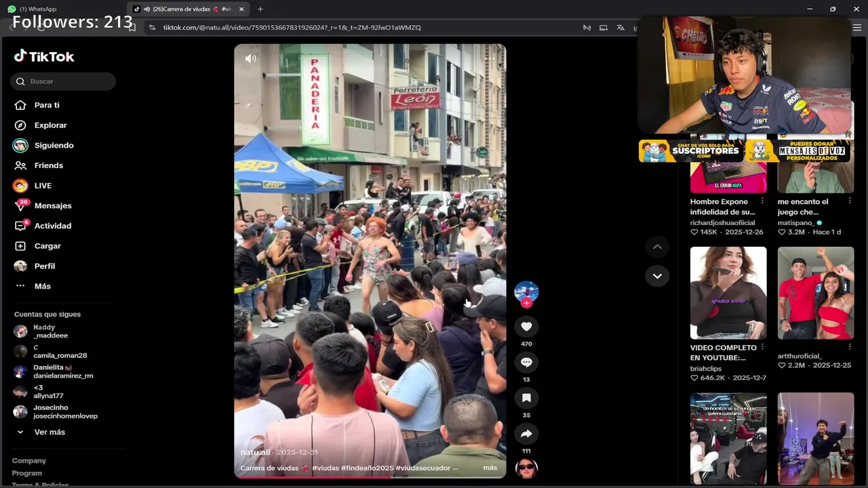
Task: Go to next video with down chevron
Action: 657,276
